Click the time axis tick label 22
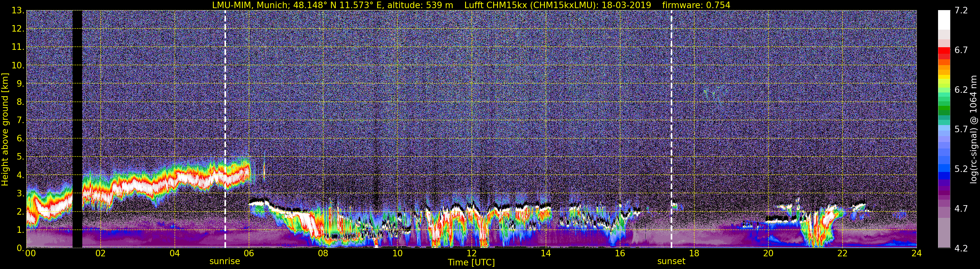The image size is (980, 269). click(x=842, y=254)
